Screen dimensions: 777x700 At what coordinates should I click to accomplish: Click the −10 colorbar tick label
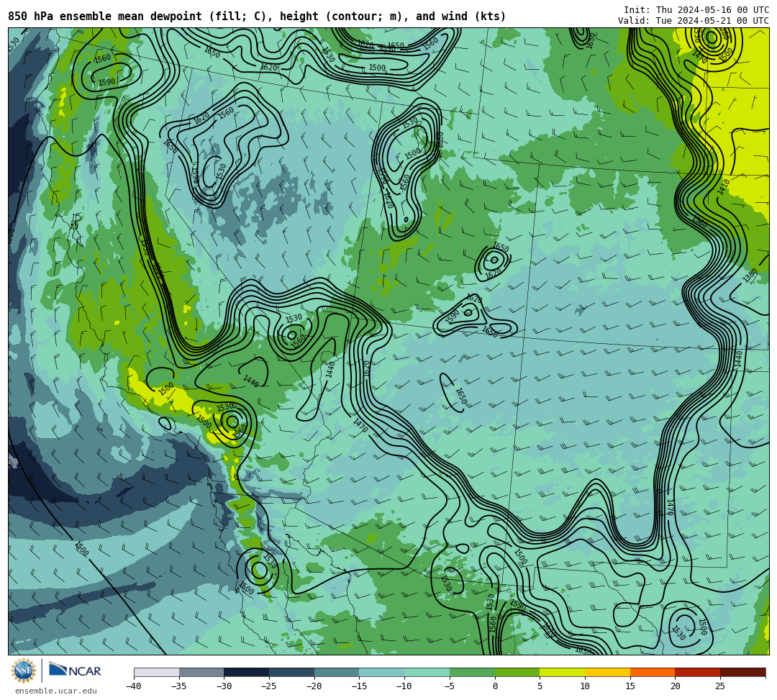404,686
